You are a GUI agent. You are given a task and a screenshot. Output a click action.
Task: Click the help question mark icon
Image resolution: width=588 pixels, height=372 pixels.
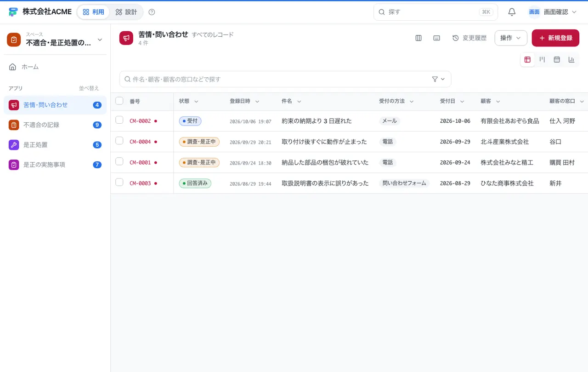click(x=152, y=12)
